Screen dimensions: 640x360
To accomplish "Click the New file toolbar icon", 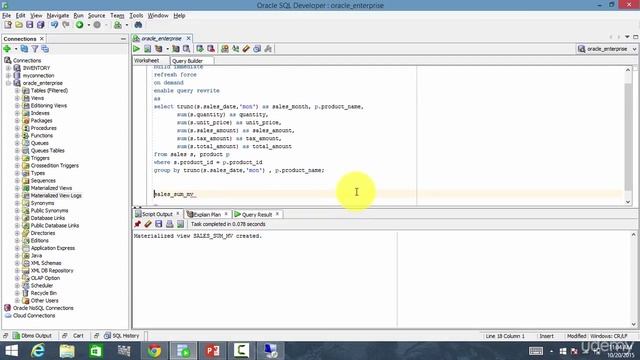I will point(8,25).
